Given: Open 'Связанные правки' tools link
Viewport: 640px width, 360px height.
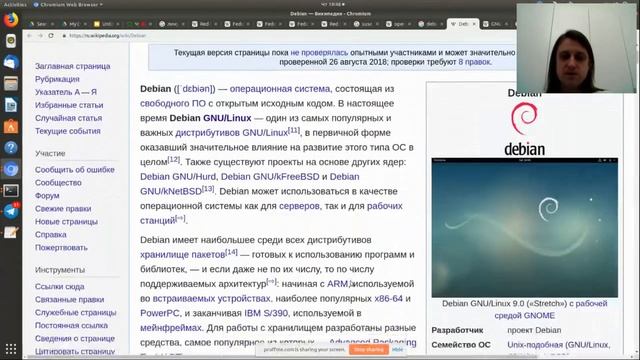Looking at the screenshot, I should point(69,300).
